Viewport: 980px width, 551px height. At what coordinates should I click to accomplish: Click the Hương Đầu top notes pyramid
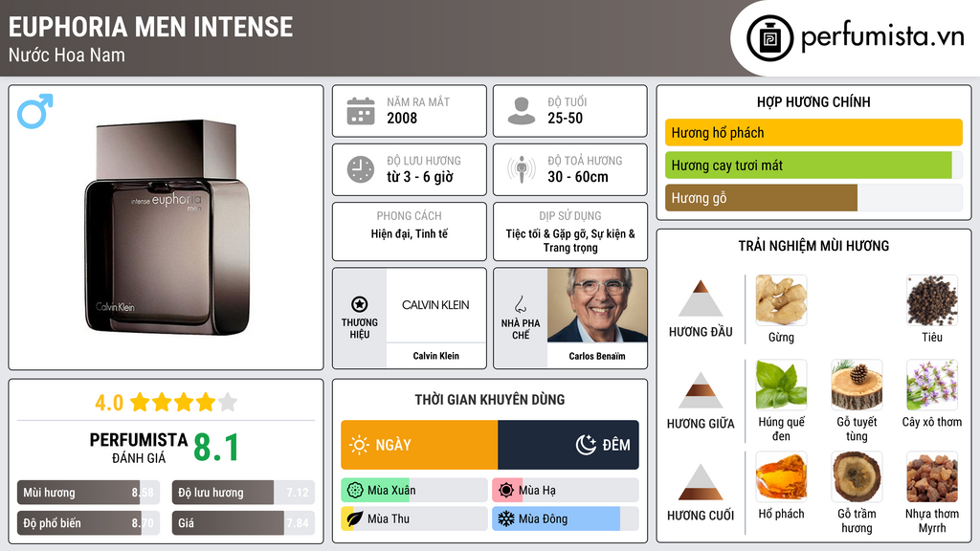point(700,299)
